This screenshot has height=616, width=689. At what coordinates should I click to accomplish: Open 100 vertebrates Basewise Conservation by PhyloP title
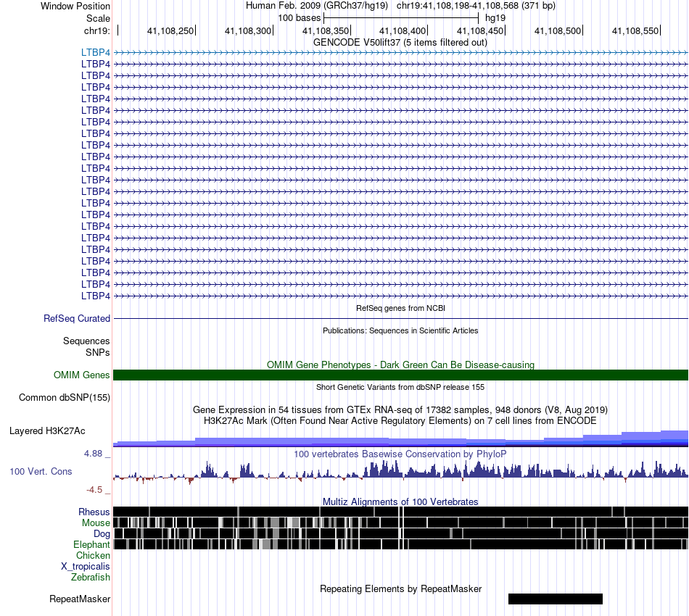(x=400, y=454)
